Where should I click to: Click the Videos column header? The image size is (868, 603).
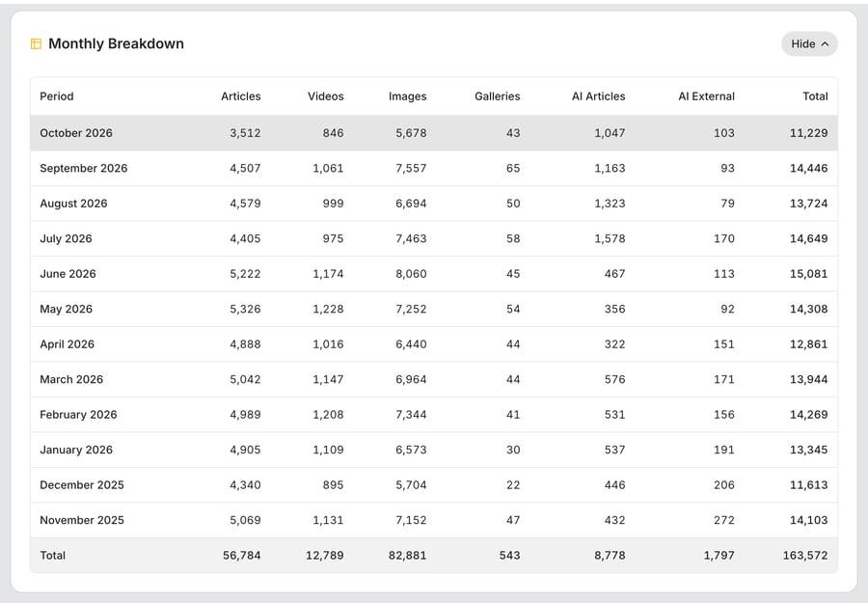click(326, 96)
